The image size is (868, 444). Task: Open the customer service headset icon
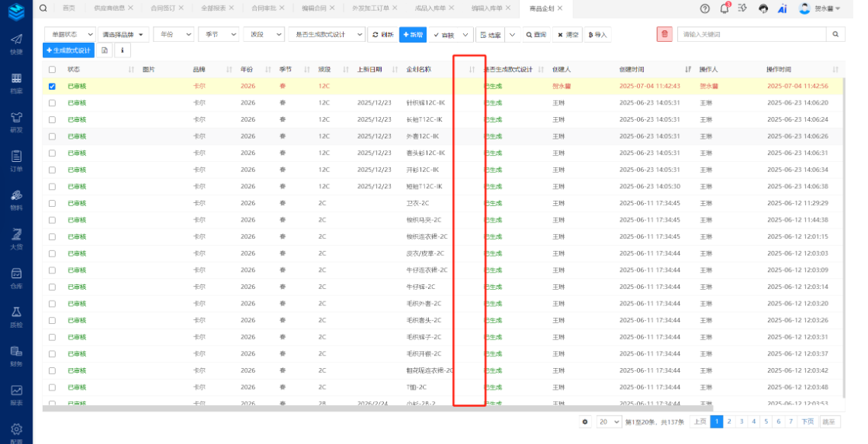763,9
